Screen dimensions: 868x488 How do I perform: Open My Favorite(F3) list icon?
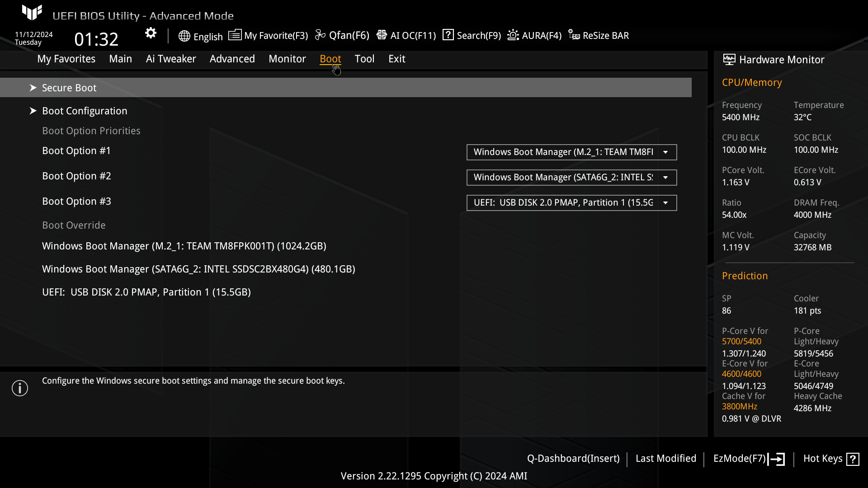(x=235, y=35)
